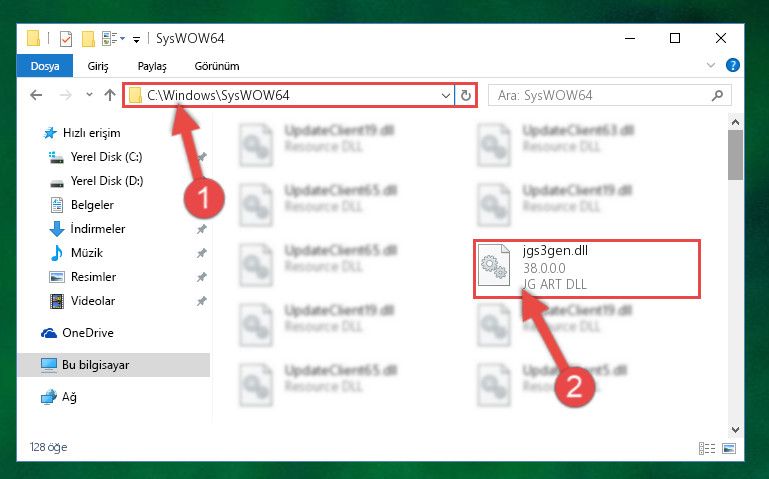The width and height of the screenshot is (769, 479).
Task: Click the New folder icon in quick access toolbar
Action: click(x=88, y=38)
